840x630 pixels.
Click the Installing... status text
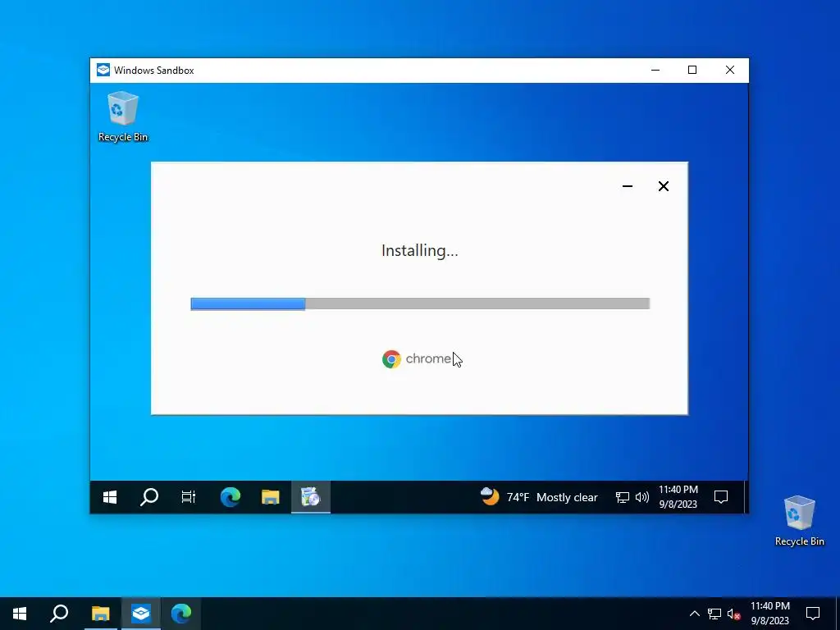[x=419, y=251]
